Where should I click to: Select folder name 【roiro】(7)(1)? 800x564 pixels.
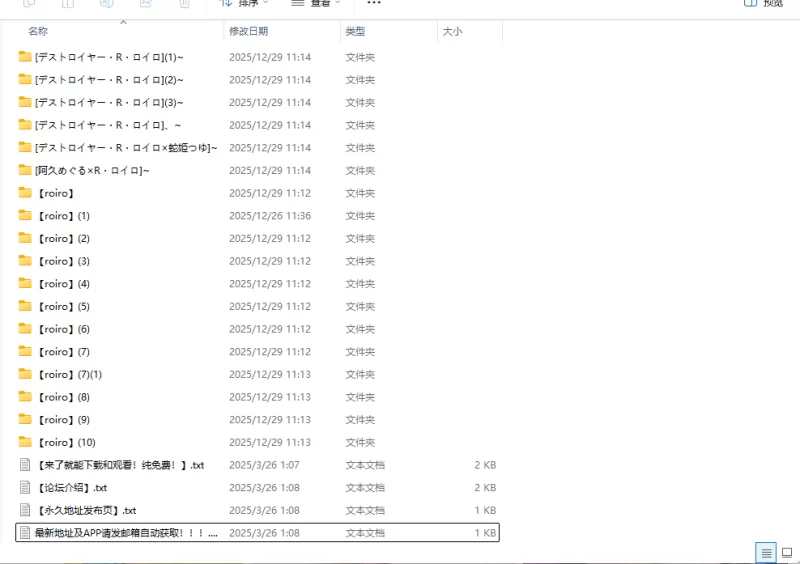coord(70,374)
